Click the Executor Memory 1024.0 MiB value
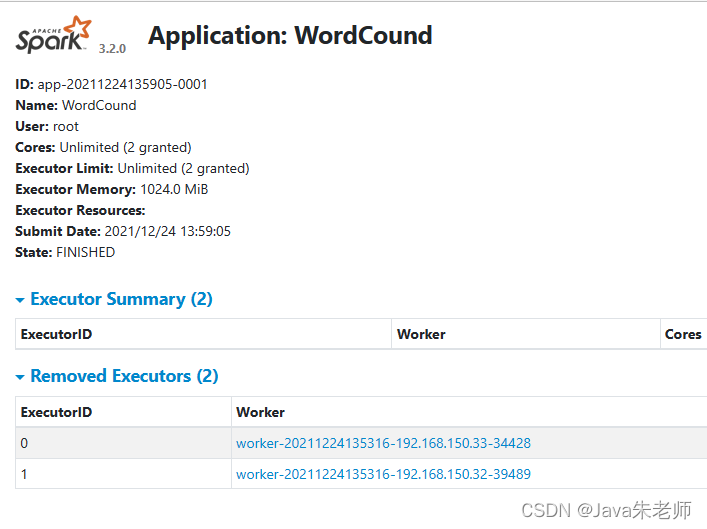Image resolution: width=707 pixels, height=529 pixels. pyautogui.click(x=174, y=189)
